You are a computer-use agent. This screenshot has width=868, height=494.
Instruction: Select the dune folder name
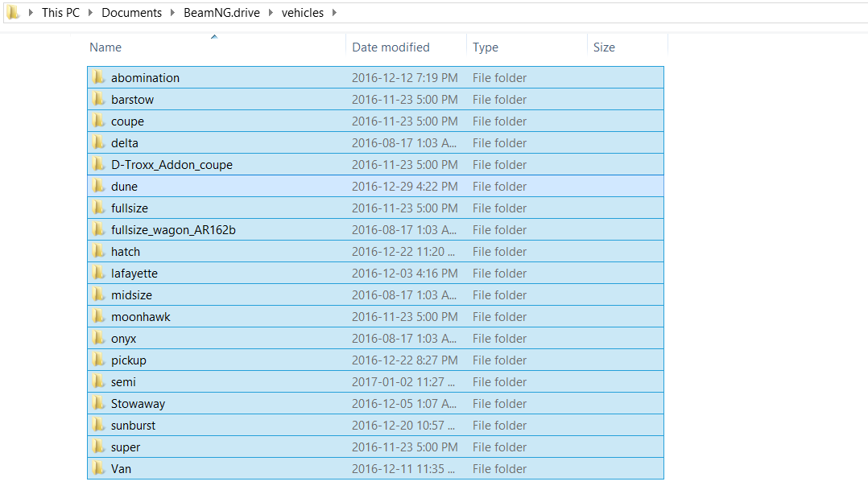(124, 187)
